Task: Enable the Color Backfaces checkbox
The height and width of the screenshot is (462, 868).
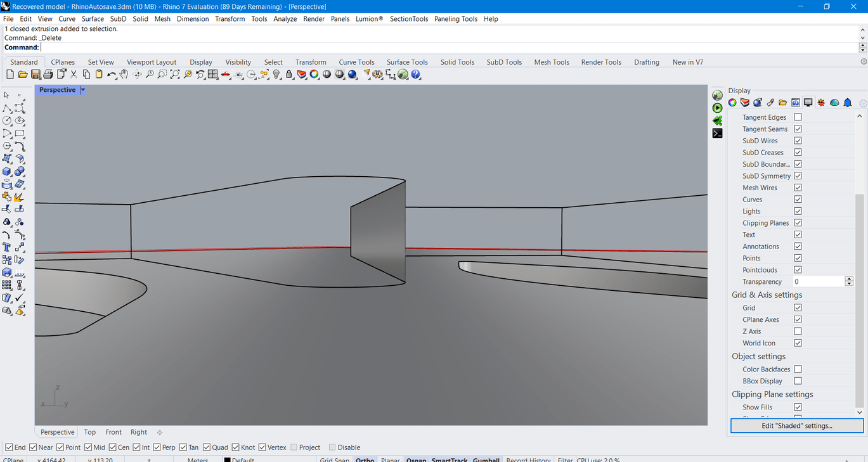Action: (798, 369)
